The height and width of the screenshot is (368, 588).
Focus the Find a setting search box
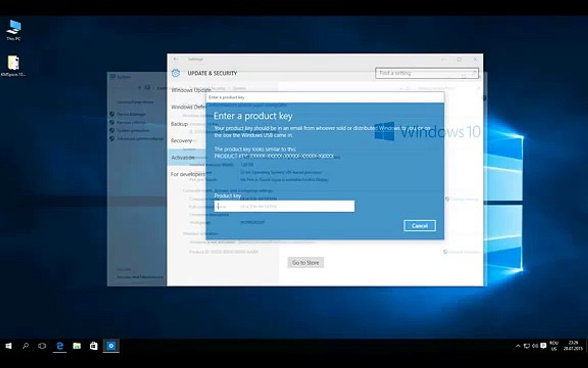tap(427, 73)
